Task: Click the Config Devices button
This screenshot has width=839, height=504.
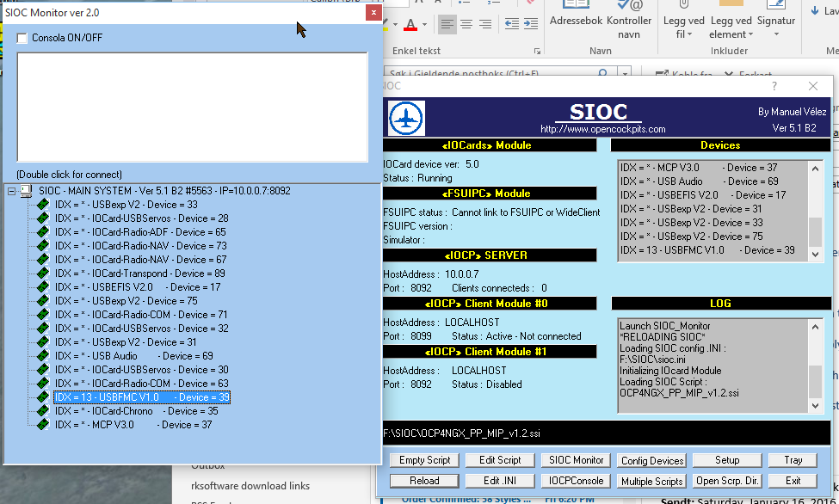Action: tap(652, 460)
